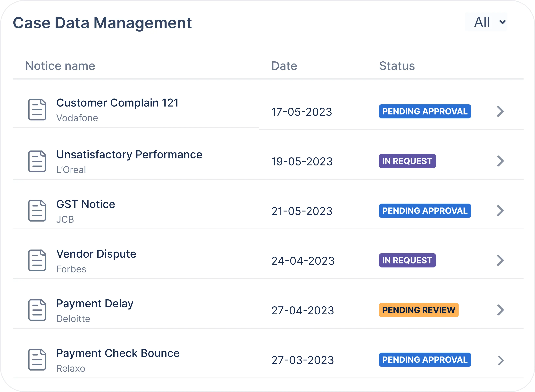535x392 pixels.
Task: Select the Relaxo company label
Action: click(71, 368)
